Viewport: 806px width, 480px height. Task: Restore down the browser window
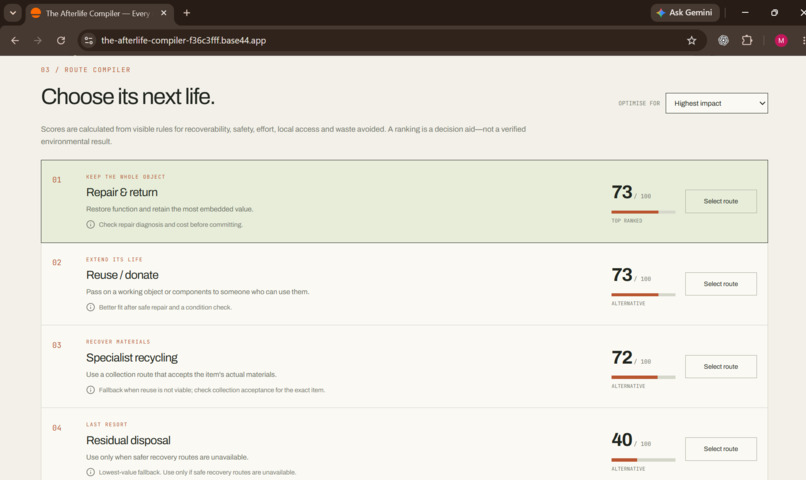coord(774,13)
